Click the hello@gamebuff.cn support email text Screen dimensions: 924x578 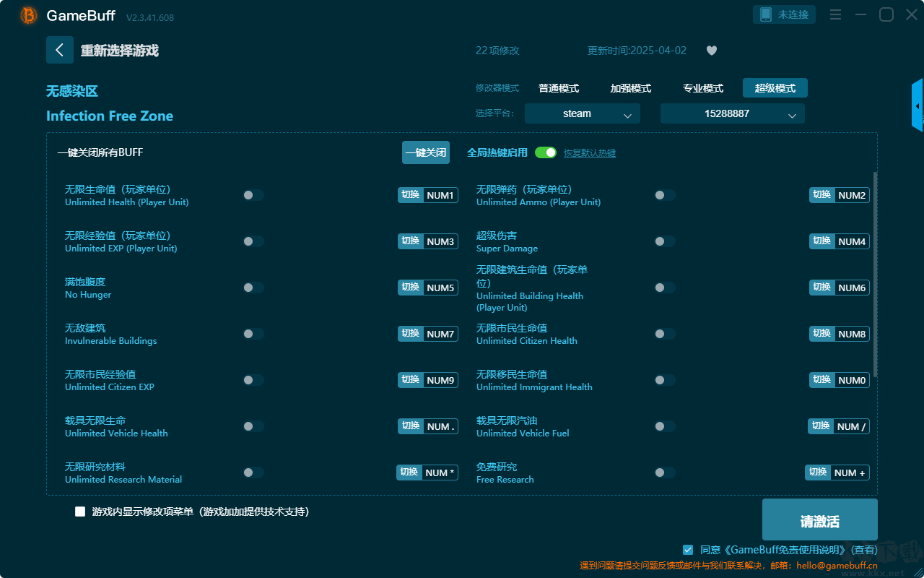[837, 566]
